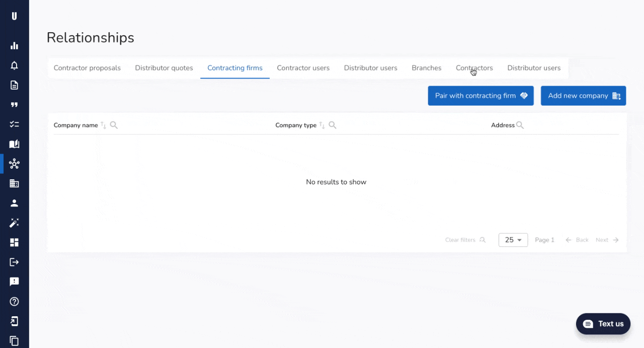Click Pair with contracting firm button
Screen dimensions: 644x348
tap(480, 96)
